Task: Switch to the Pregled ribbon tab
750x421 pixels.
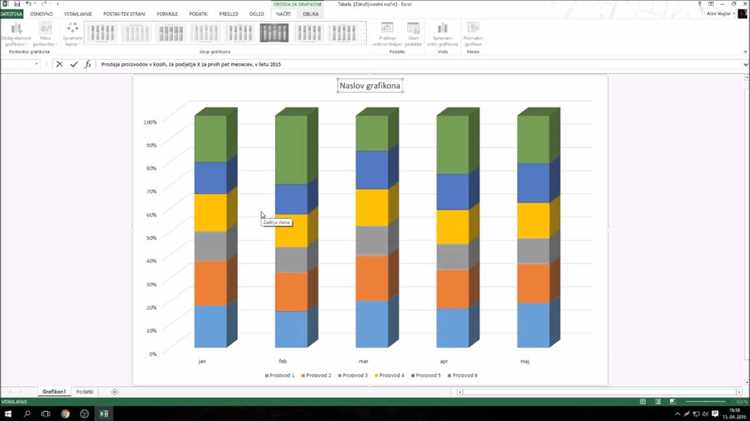Action: tap(229, 14)
